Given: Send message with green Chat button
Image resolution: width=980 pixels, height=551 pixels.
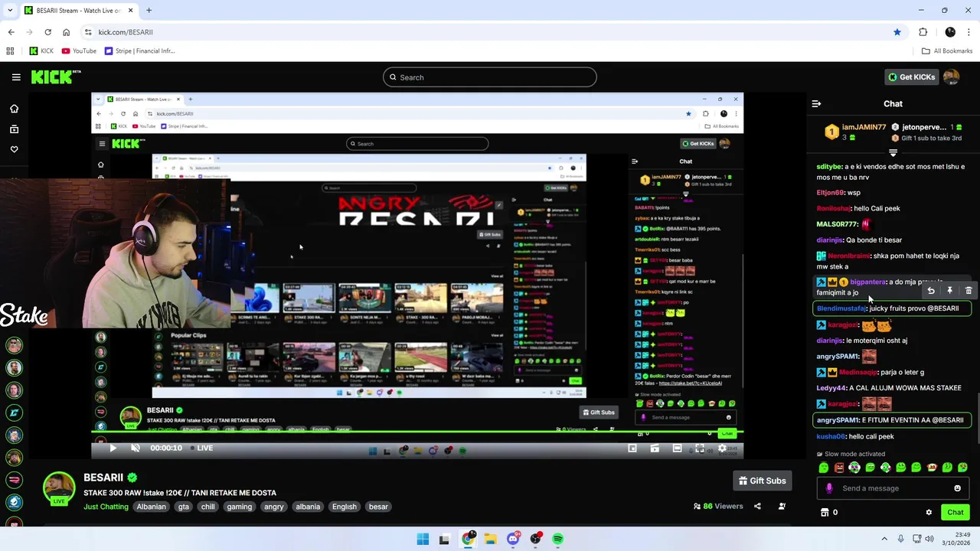Looking at the screenshot, I should (955, 513).
